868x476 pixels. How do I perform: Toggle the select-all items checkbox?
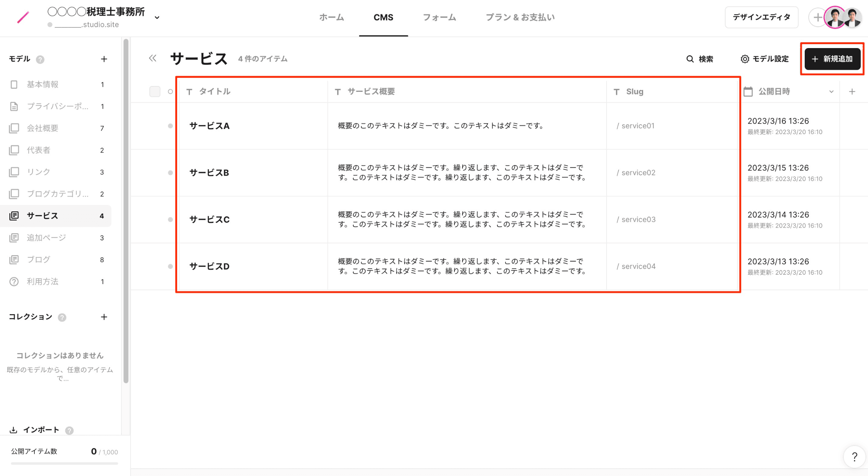point(155,91)
